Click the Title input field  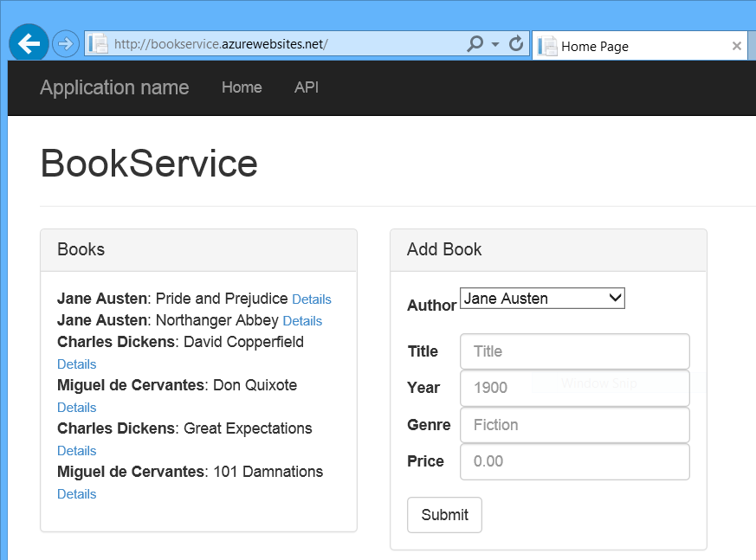point(574,351)
